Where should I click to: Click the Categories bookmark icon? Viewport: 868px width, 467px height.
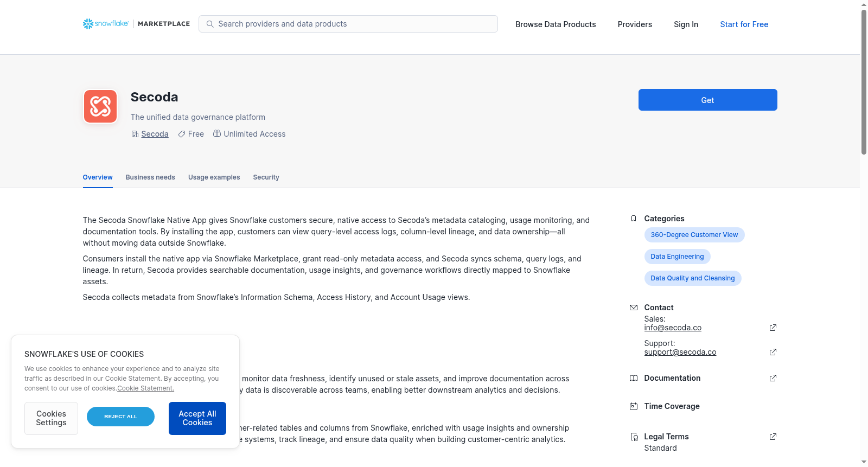click(x=634, y=219)
